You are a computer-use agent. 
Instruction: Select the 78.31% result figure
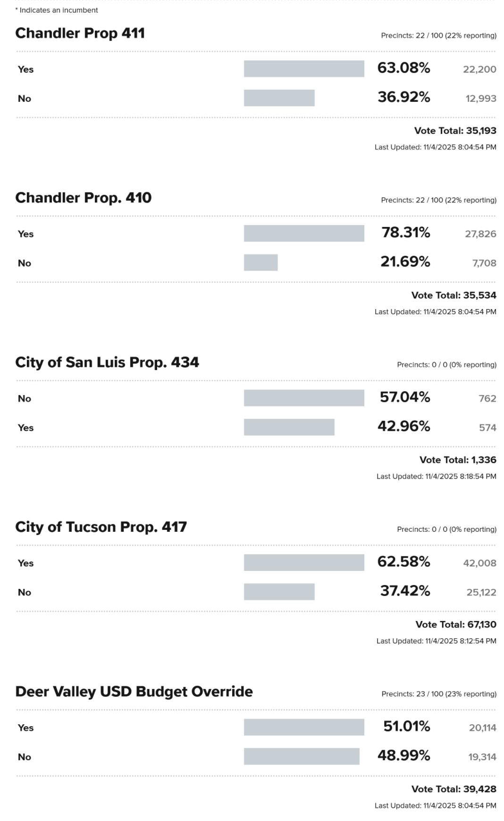[405, 233]
